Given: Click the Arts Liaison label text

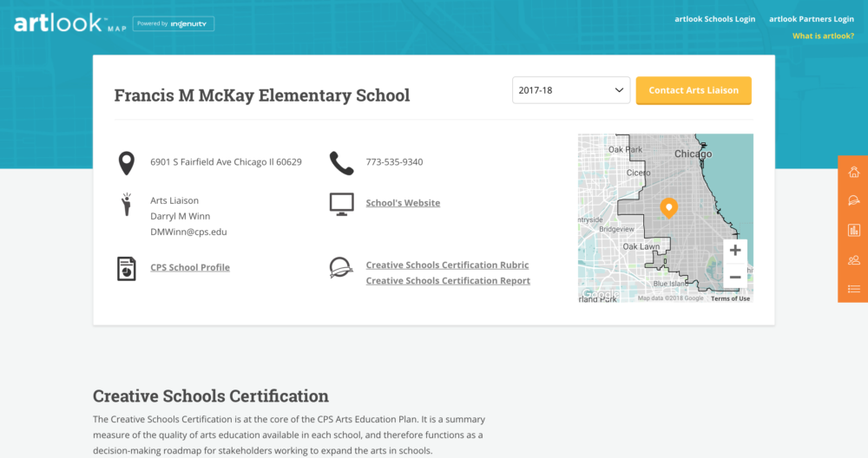Looking at the screenshot, I should [x=174, y=200].
